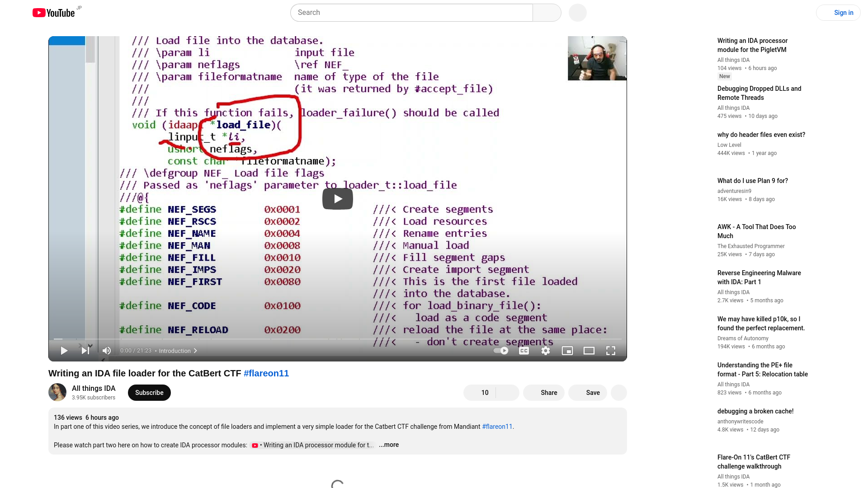Watch 'We may have killed p10k' video
Image resolution: width=868 pixels, height=488 pixels.
coord(761,324)
